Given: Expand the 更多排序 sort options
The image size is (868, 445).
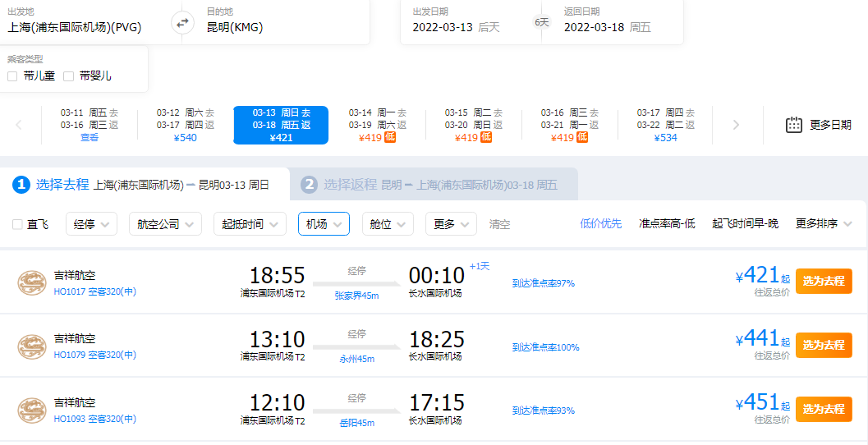Looking at the screenshot, I should click(x=824, y=223).
